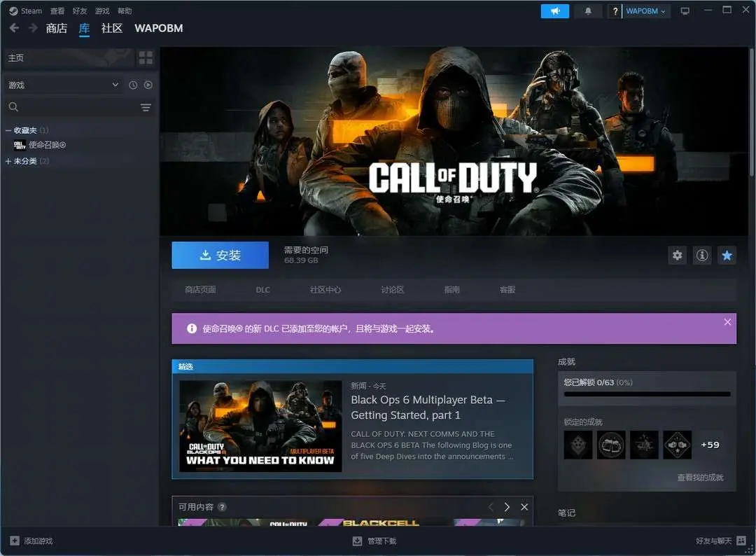Open the 商店页面 link
Viewport: 756px width, 556px height.
pyautogui.click(x=200, y=289)
